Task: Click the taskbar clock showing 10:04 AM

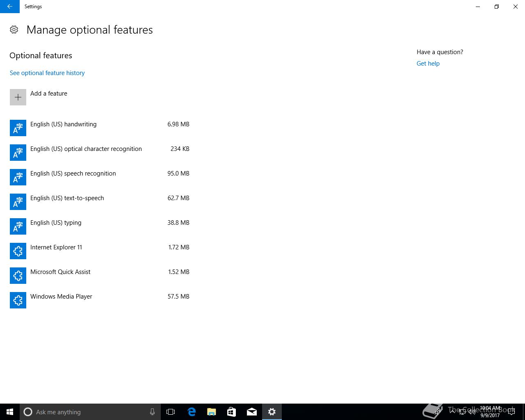Action: pyautogui.click(x=490, y=412)
